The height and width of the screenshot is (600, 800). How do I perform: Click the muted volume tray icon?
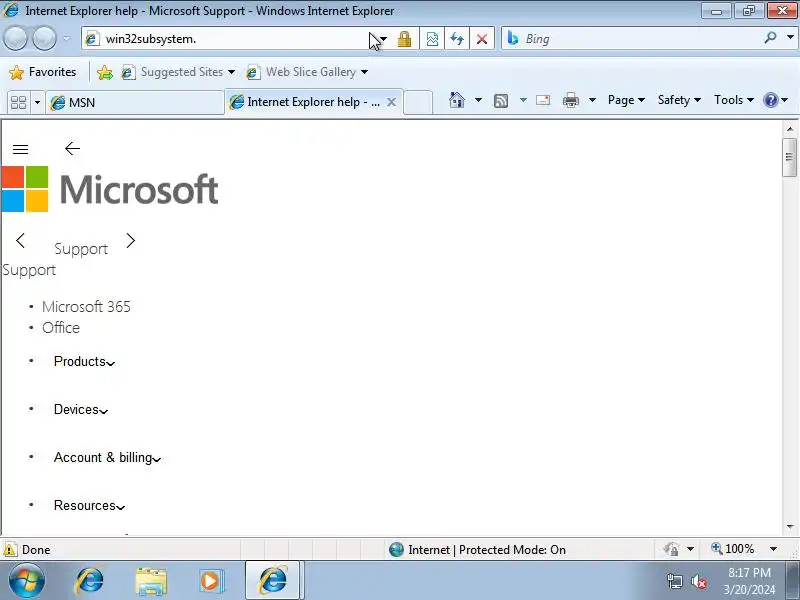pyautogui.click(x=698, y=581)
